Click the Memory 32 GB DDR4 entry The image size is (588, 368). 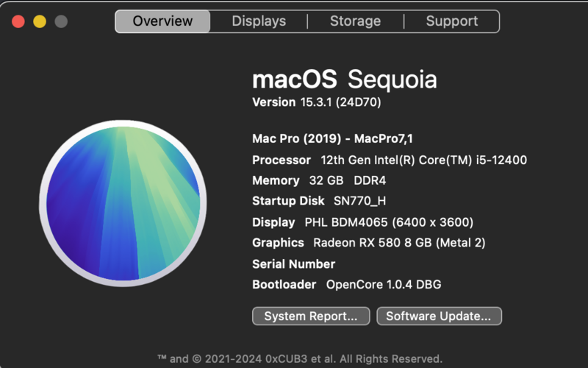coord(319,180)
